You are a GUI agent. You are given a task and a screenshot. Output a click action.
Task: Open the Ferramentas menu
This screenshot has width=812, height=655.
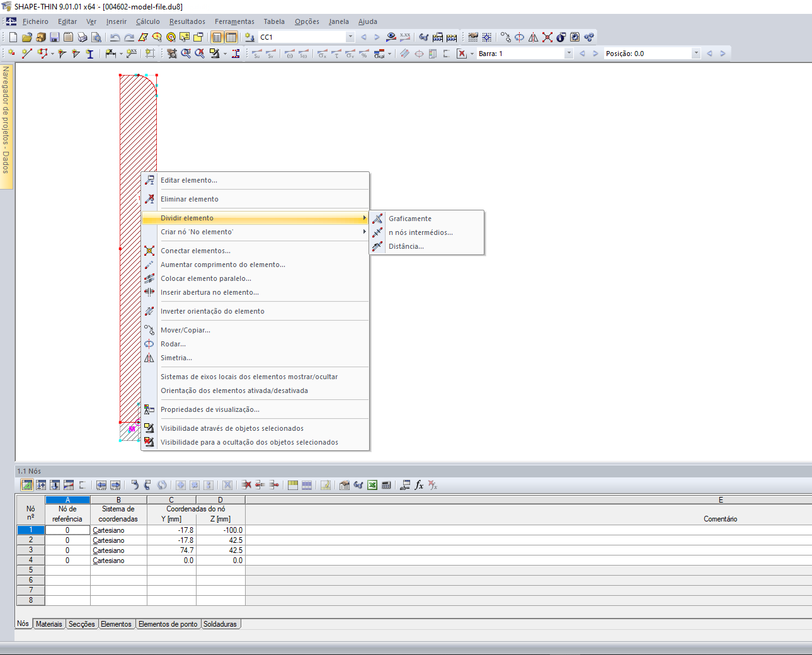point(234,21)
